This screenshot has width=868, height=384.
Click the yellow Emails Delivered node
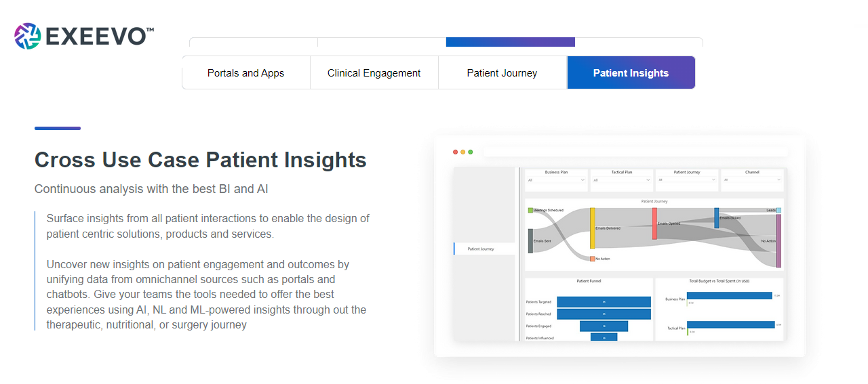(593, 228)
